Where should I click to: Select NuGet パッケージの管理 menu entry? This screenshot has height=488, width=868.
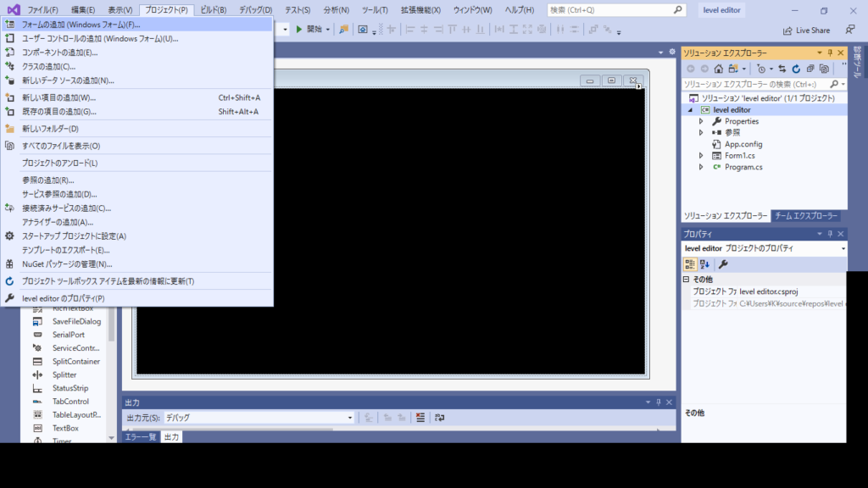67,263
